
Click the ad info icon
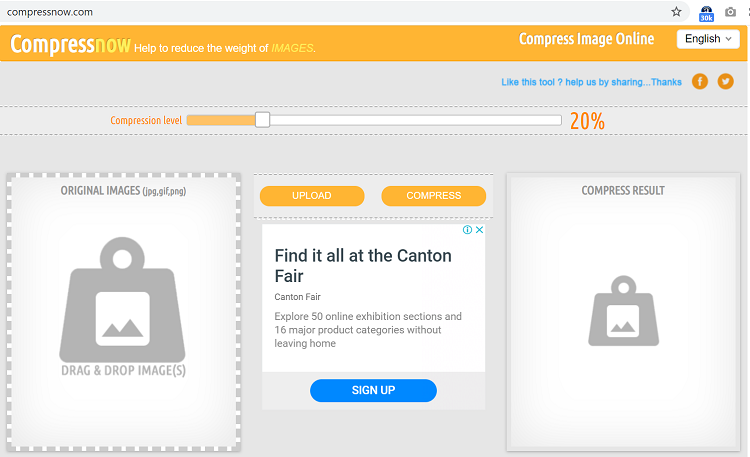coord(467,230)
